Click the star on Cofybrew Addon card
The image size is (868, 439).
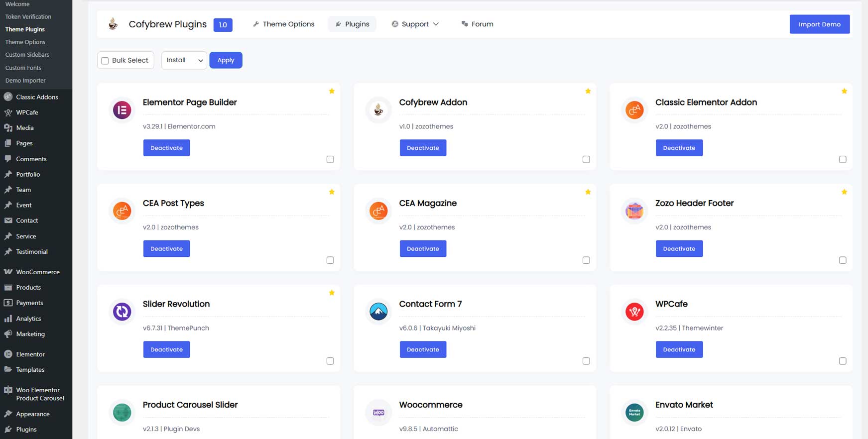tap(588, 91)
